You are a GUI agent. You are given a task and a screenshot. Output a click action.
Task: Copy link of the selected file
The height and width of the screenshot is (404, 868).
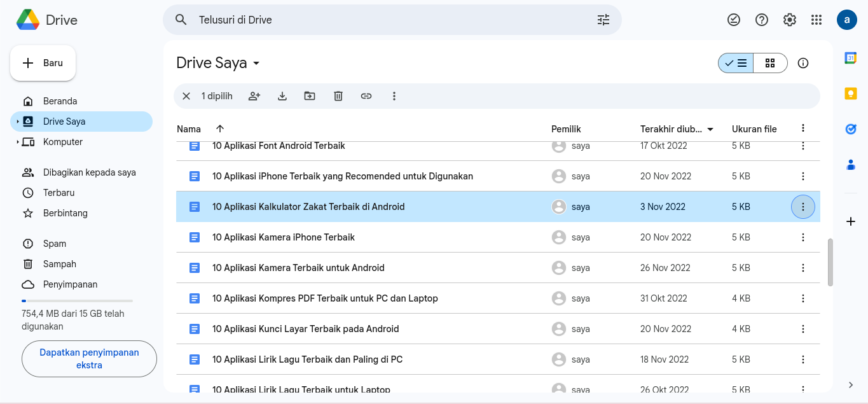pyautogui.click(x=366, y=96)
